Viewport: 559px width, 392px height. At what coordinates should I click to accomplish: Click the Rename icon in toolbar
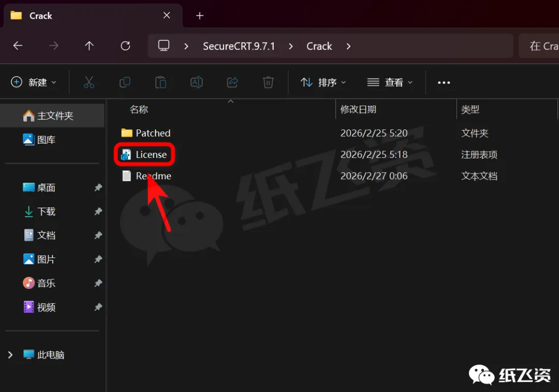click(197, 82)
